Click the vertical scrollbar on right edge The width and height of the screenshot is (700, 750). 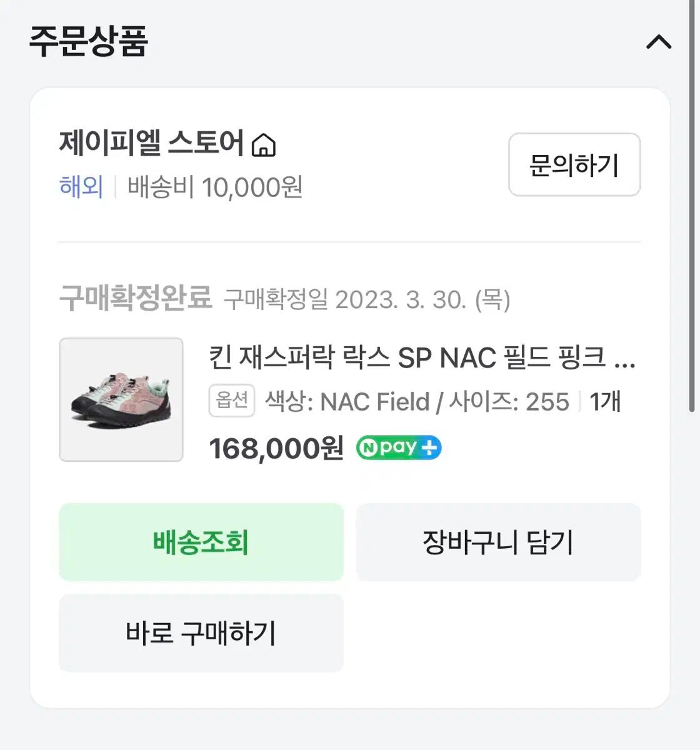pos(692,206)
